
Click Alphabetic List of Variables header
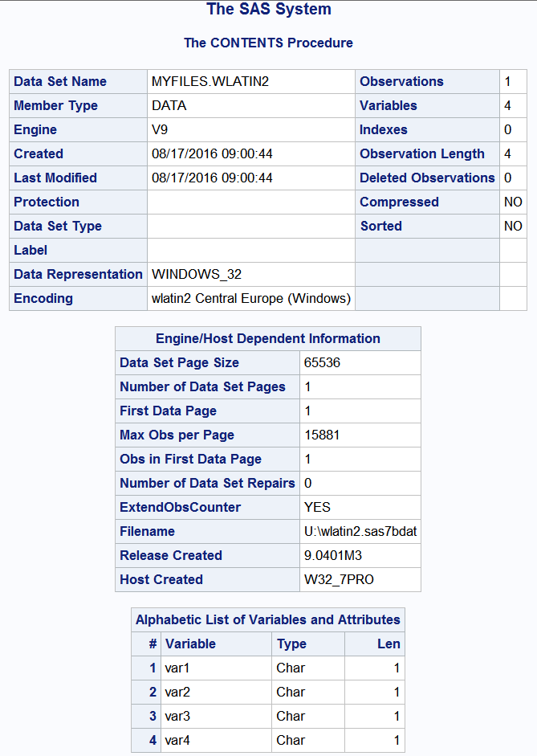[268, 620]
